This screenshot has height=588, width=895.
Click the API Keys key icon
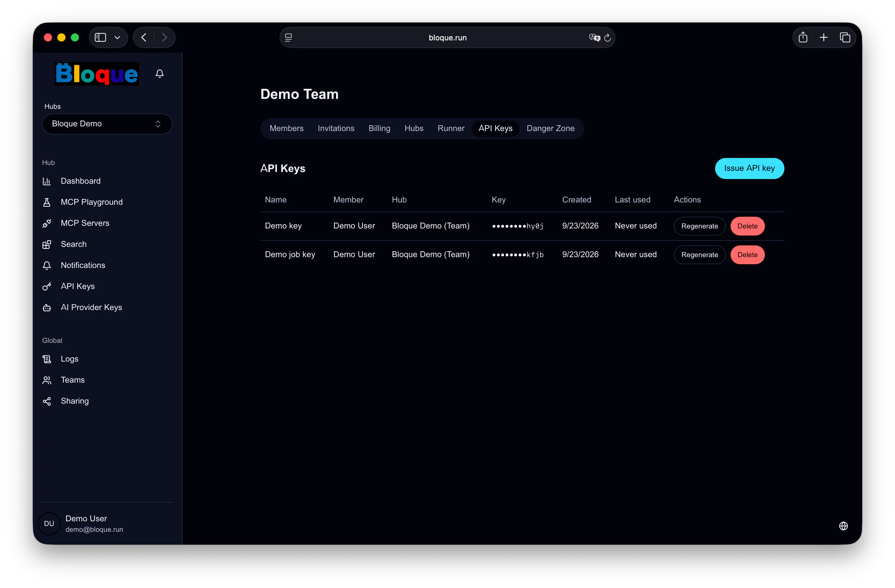click(47, 287)
